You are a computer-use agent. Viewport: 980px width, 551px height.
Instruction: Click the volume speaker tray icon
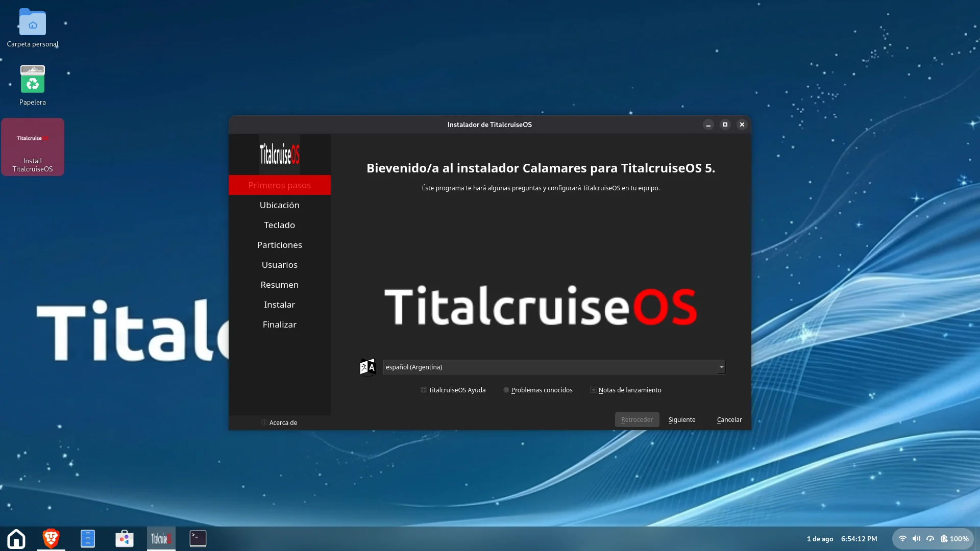pos(917,539)
